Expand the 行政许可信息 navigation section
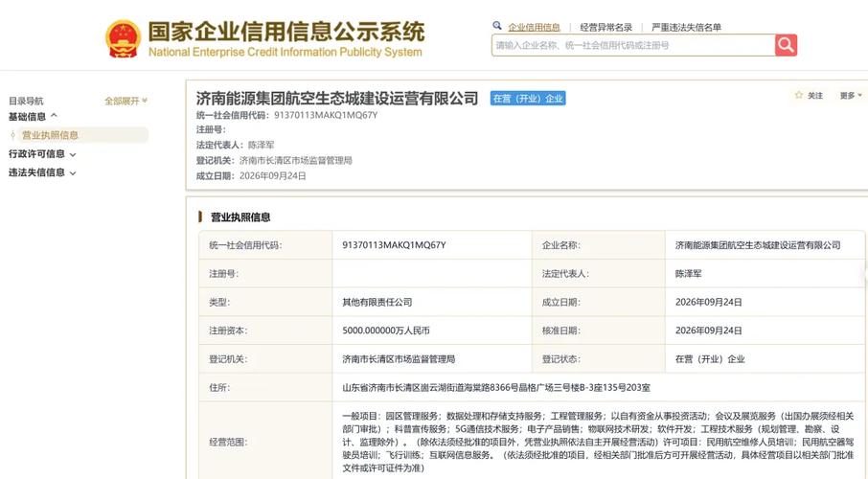Image resolution: width=868 pixels, height=479 pixels. (42, 154)
